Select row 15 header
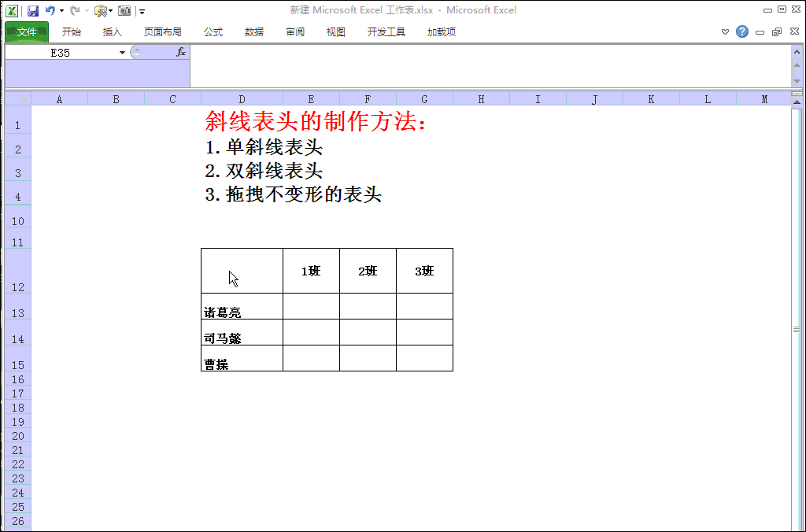806x532 pixels. coord(18,358)
